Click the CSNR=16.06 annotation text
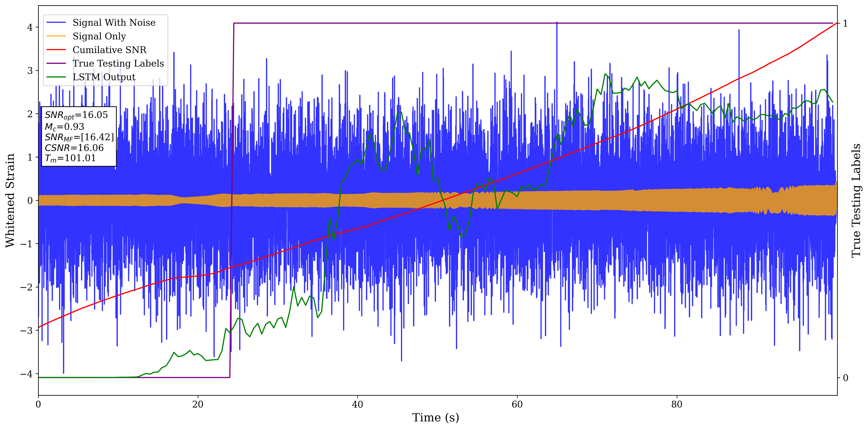The width and height of the screenshot is (868, 429). pyautogui.click(x=74, y=148)
